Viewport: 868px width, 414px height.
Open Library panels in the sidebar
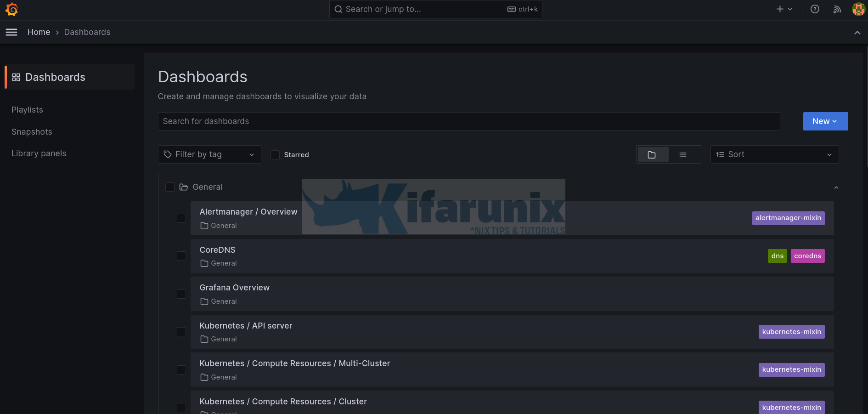[x=39, y=153]
